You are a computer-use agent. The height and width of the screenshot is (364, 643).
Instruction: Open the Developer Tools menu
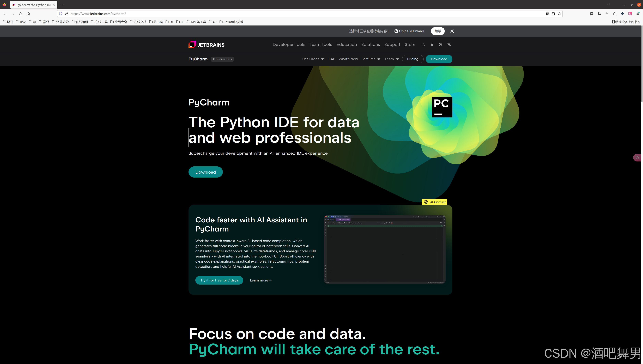[289, 45]
